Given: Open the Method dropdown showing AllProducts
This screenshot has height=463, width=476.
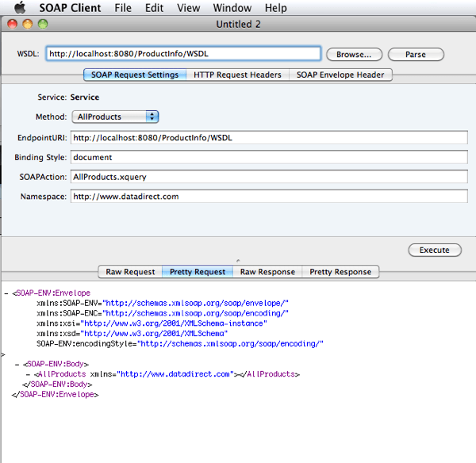Looking at the screenshot, I should click(116, 117).
